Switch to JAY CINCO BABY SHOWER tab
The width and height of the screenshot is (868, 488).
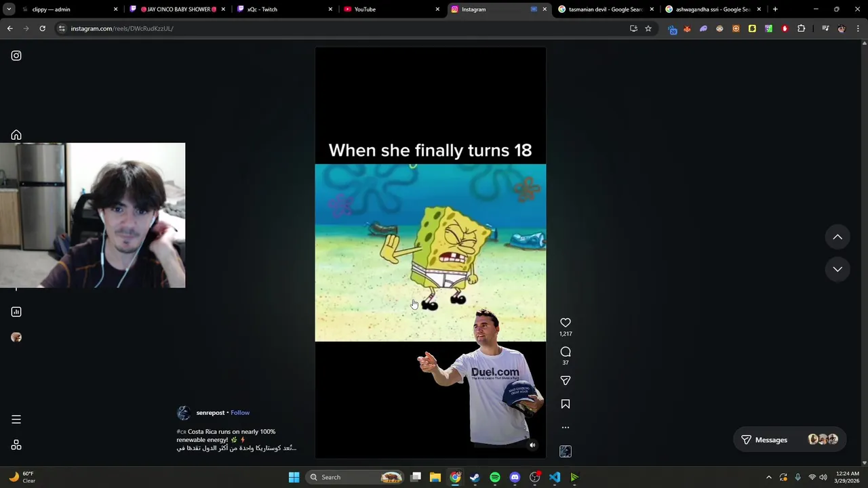(x=177, y=9)
